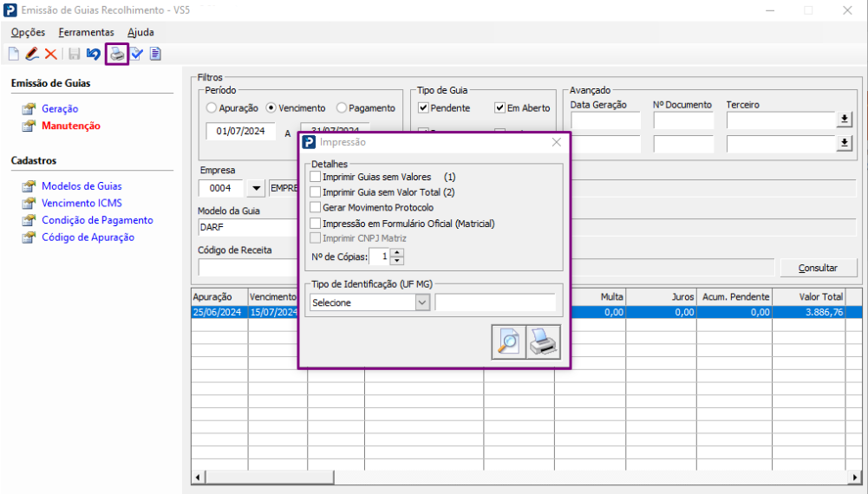This screenshot has height=494, width=868.
Task: Click the edit pencil toolbar icon
Action: pyautogui.click(x=31, y=55)
